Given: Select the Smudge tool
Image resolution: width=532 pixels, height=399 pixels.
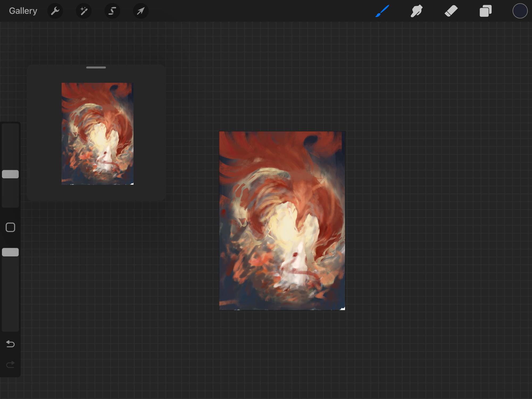Looking at the screenshot, I should (x=417, y=11).
